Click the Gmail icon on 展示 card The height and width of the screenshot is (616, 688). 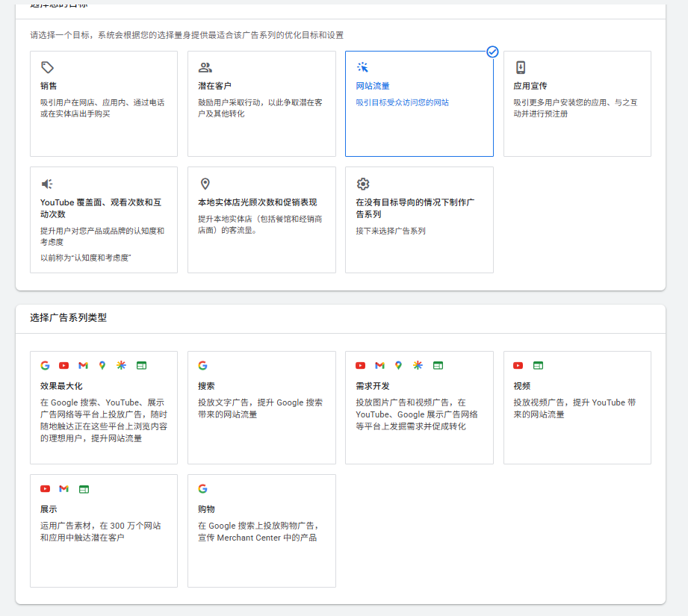coord(64,488)
